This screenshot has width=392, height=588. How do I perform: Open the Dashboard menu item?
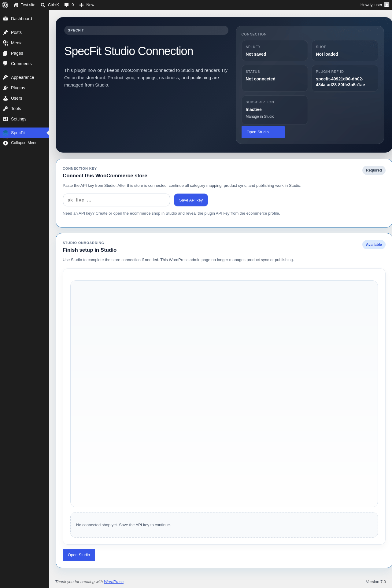[x=24, y=19]
